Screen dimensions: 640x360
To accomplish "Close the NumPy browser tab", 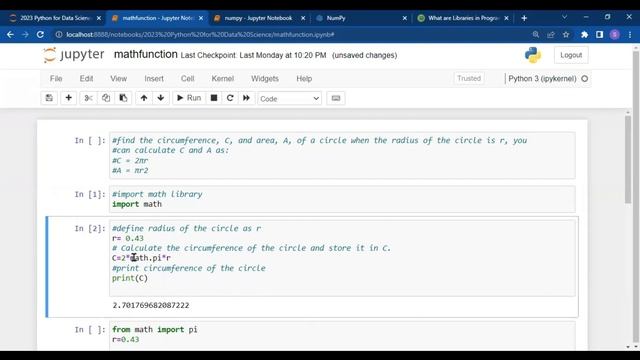I will coord(404,18).
